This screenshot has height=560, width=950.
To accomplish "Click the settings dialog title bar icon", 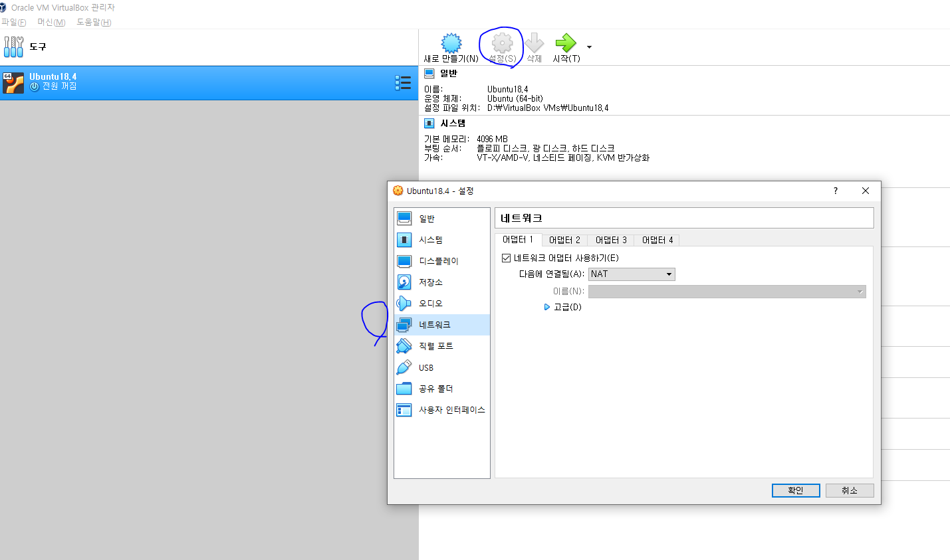I will 398,191.
